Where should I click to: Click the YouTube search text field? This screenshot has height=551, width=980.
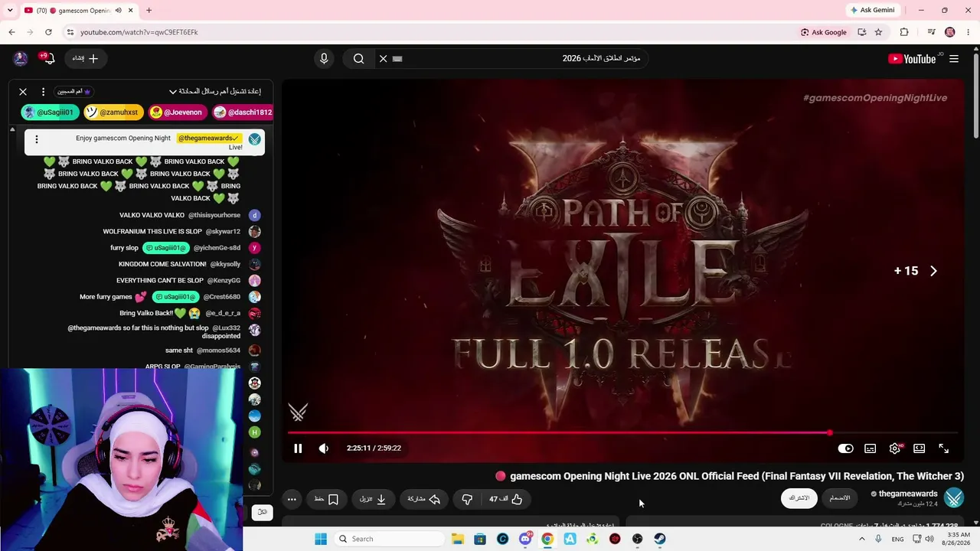point(521,58)
